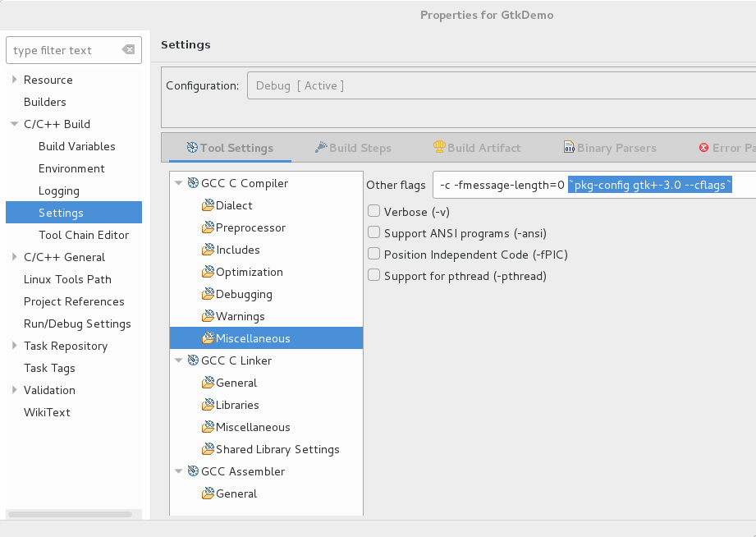Collapse the C/C++ Build category
756x537 pixels.
(15, 124)
